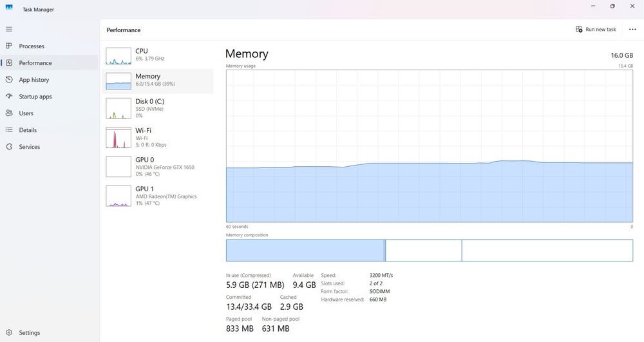Open the three-dot more options menu

[632, 30]
